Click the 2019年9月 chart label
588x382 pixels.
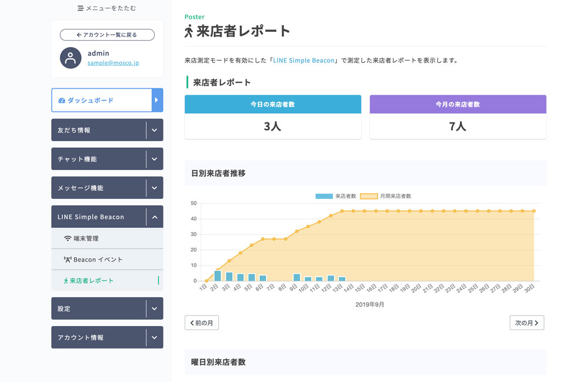(x=370, y=304)
